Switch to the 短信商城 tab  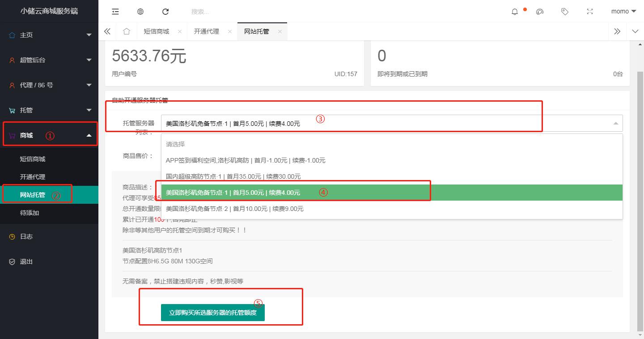157,31
